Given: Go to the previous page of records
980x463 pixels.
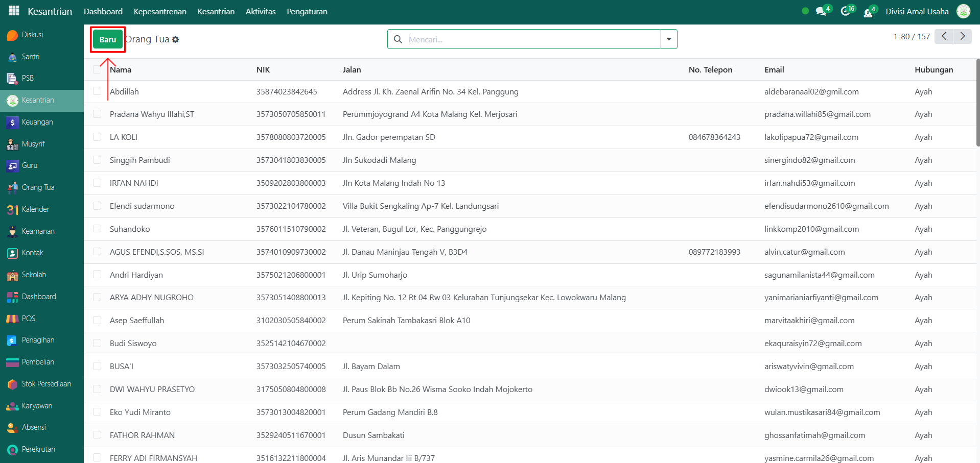Looking at the screenshot, I should pos(944,36).
